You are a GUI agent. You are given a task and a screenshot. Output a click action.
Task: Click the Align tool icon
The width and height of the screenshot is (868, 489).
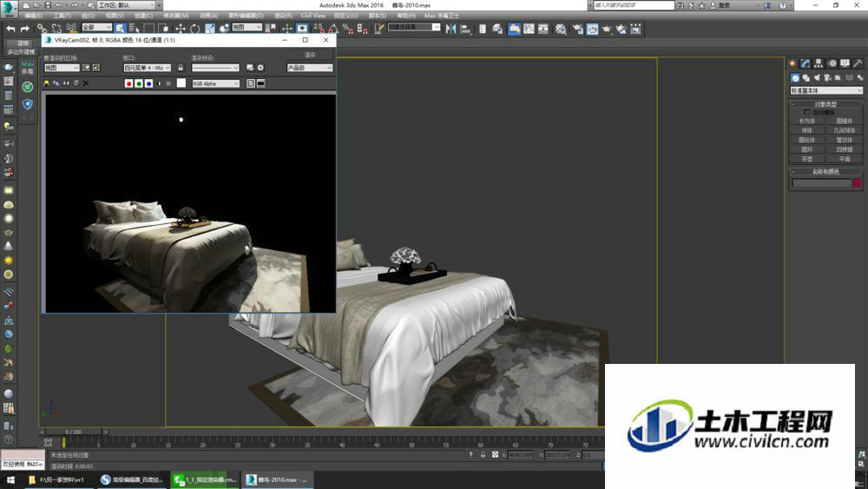pyautogui.click(x=465, y=29)
